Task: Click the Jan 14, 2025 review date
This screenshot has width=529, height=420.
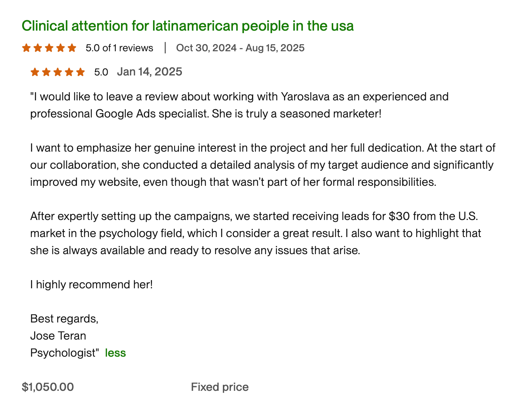Action: 150,72
